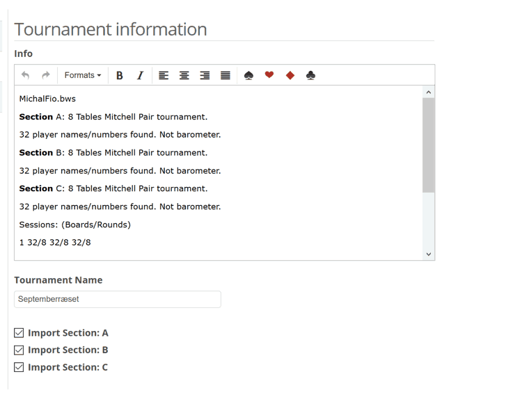The height and width of the screenshot is (420, 522).
Task: Align text right in editor
Action: [205, 75]
